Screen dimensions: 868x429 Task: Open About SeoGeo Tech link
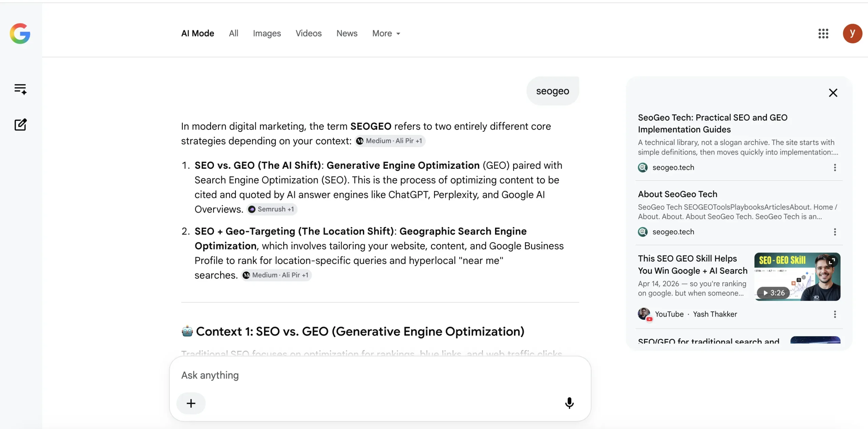[x=677, y=194]
